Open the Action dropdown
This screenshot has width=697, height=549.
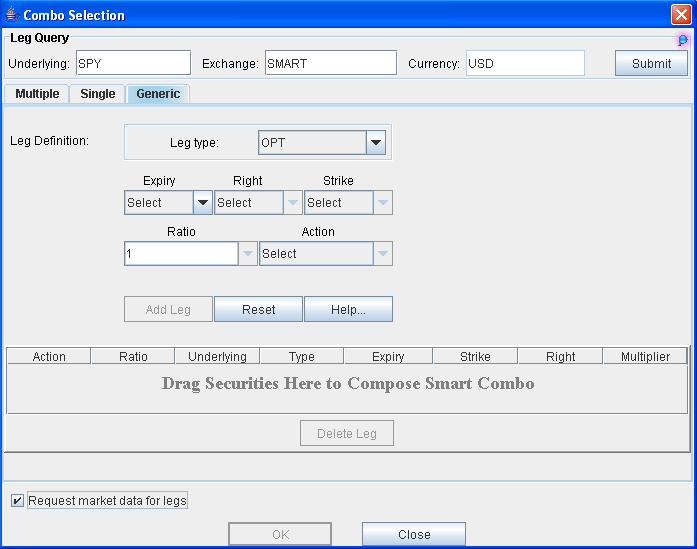pyautogui.click(x=382, y=254)
